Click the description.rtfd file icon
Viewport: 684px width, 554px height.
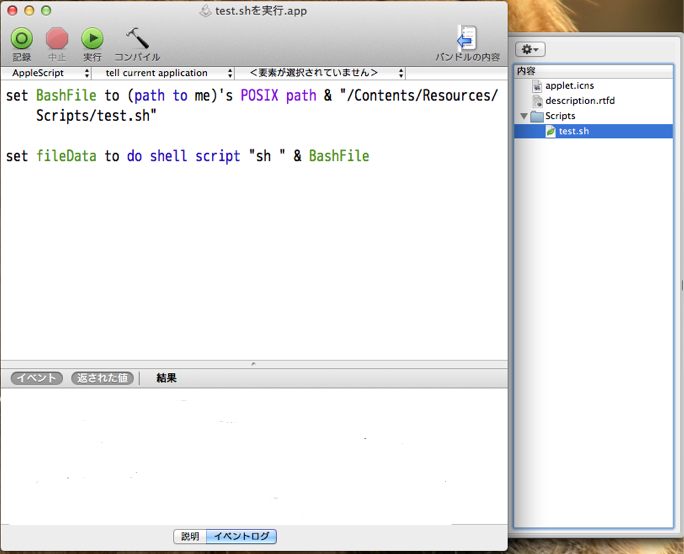(537, 101)
